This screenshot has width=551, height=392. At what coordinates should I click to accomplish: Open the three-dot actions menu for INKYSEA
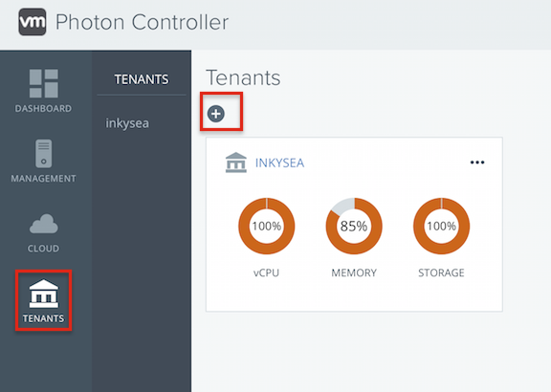click(477, 163)
